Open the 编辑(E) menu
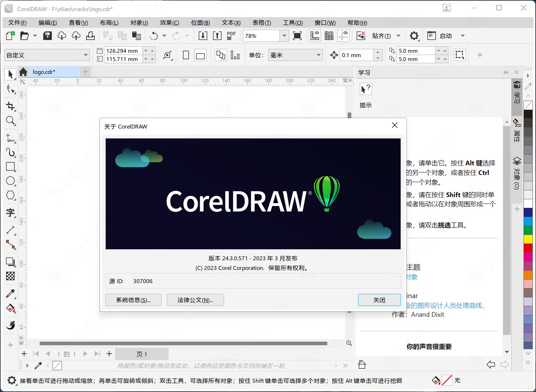This screenshot has width=536, height=392. pyautogui.click(x=48, y=22)
